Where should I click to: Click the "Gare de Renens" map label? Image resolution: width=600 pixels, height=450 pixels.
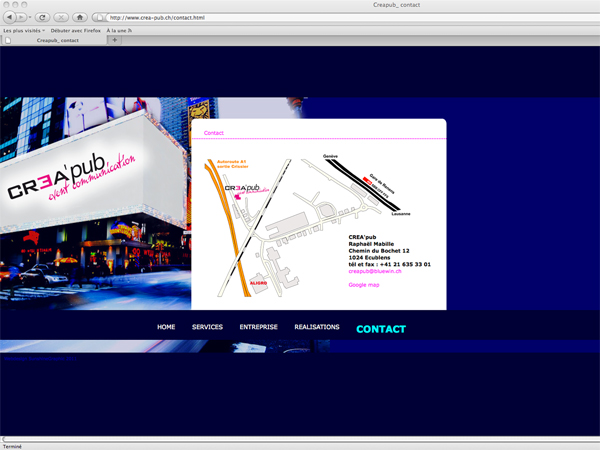pyautogui.click(x=382, y=184)
